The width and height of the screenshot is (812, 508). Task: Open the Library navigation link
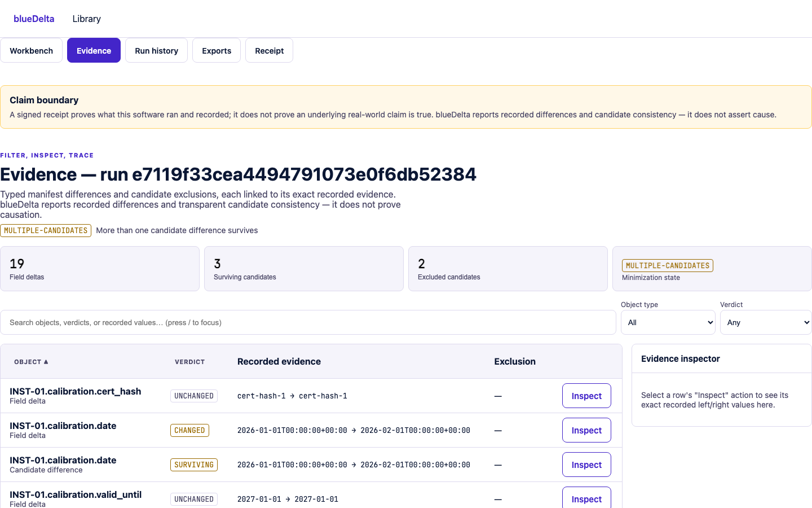[86, 19]
